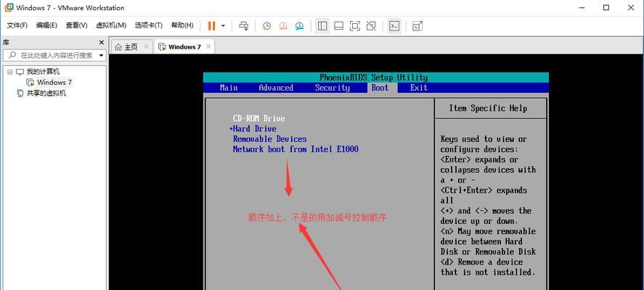Click the My Computer monitor icon in tree
The height and width of the screenshot is (290, 644).
[x=20, y=72]
